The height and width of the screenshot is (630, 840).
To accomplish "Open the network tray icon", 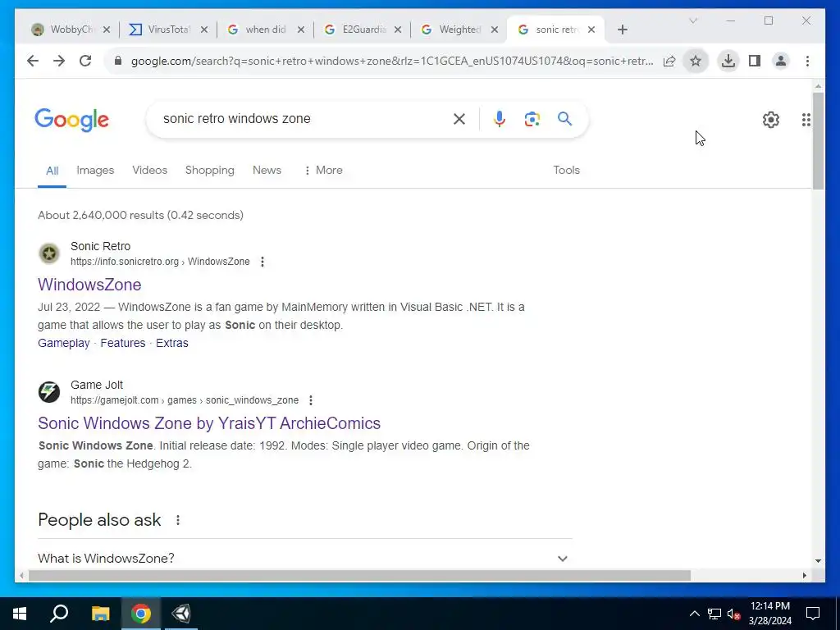I will [x=714, y=614].
